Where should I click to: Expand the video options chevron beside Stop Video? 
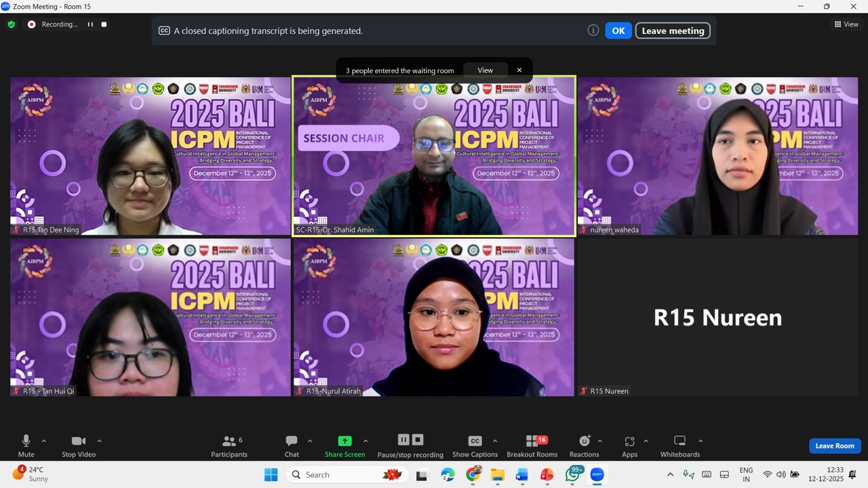click(99, 441)
